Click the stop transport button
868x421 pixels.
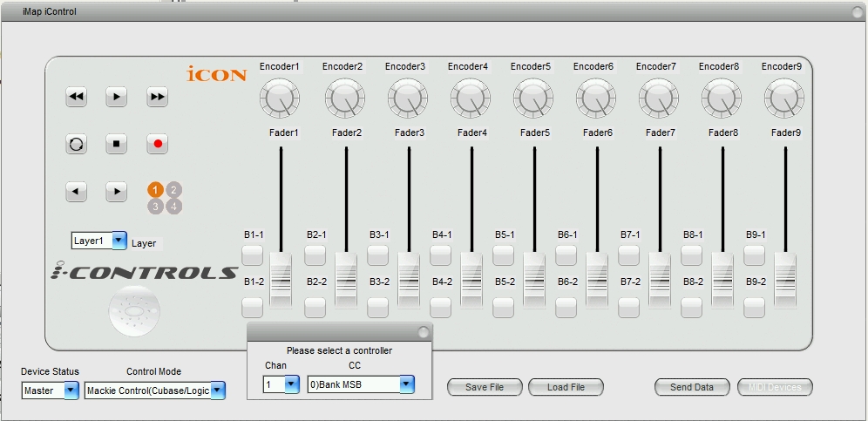click(116, 144)
